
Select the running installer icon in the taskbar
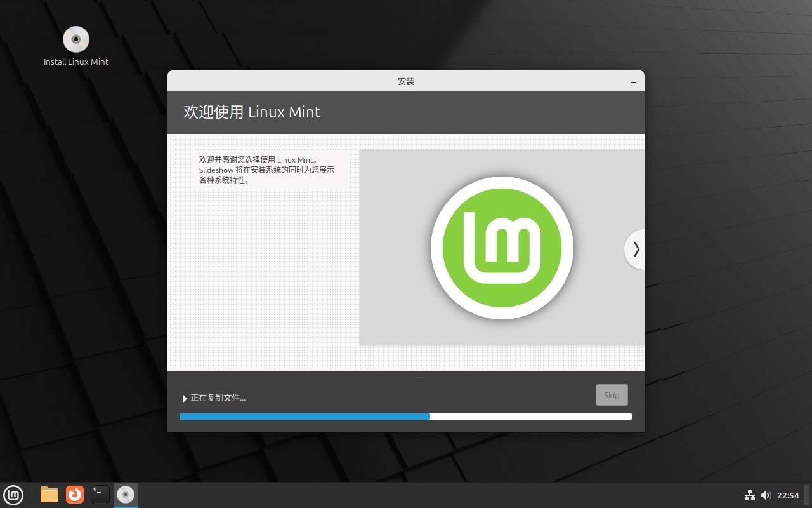tap(125, 495)
